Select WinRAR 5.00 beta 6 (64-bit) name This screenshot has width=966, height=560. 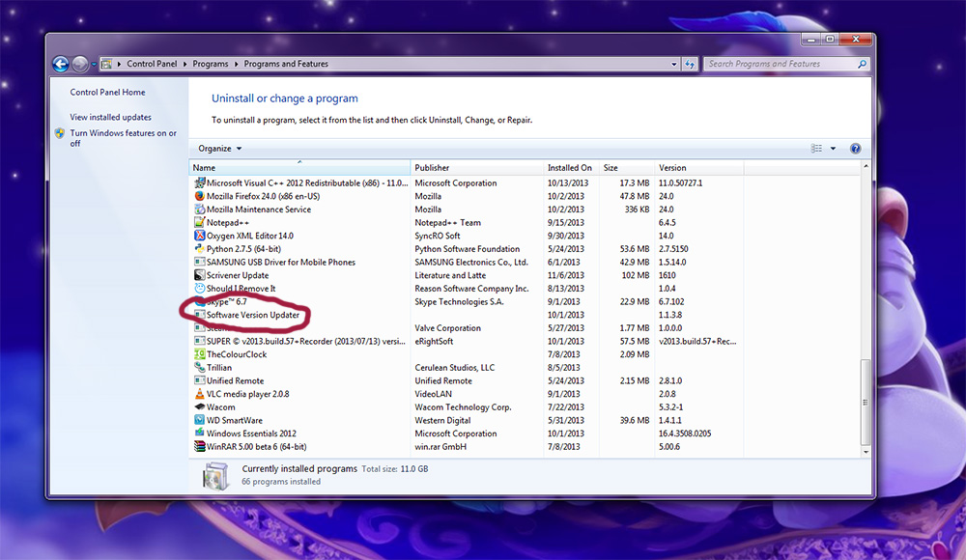(x=256, y=447)
